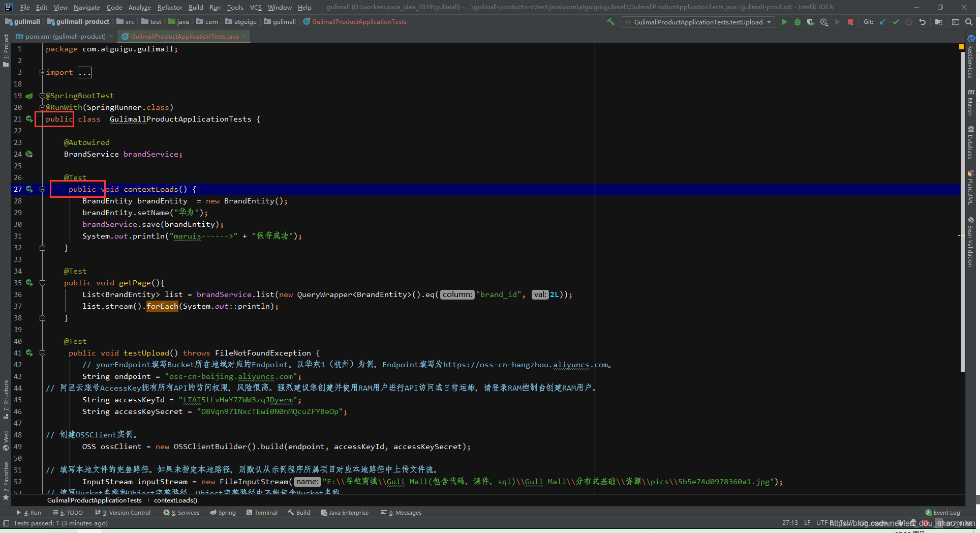
Task: Run the testUpload configuration
Action: point(784,22)
